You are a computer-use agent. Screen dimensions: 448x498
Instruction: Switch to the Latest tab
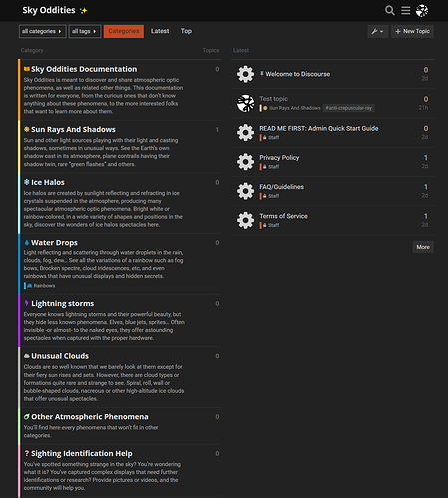[x=160, y=31]
